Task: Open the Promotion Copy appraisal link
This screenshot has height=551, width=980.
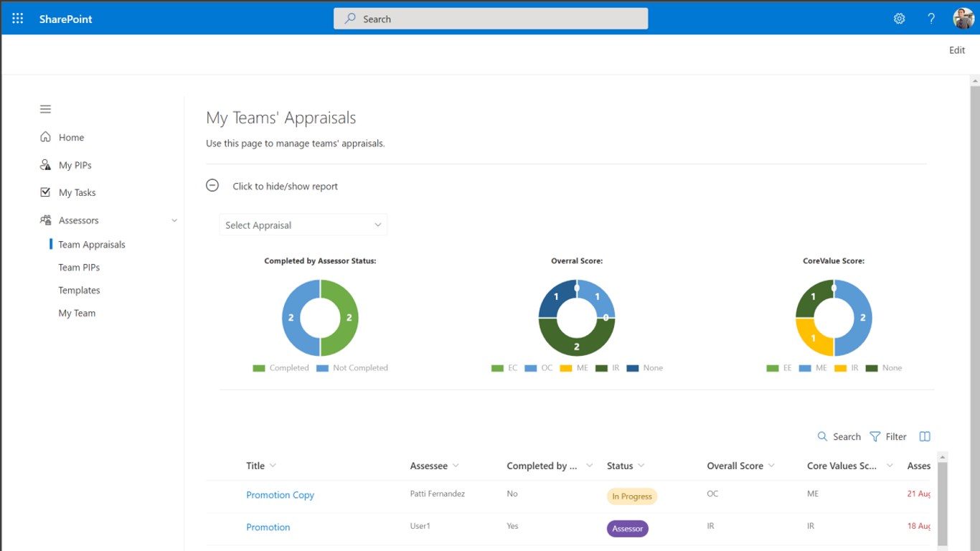Action: click(x=280, y=495)
